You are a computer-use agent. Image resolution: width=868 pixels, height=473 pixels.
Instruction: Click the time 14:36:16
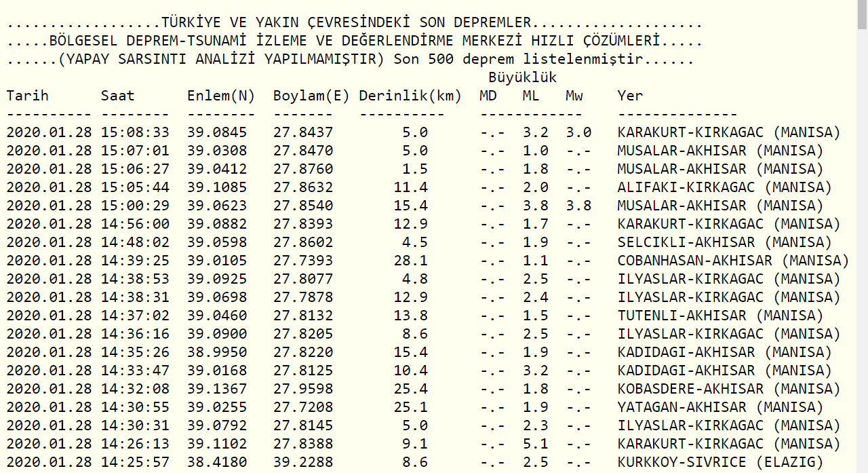135,334
